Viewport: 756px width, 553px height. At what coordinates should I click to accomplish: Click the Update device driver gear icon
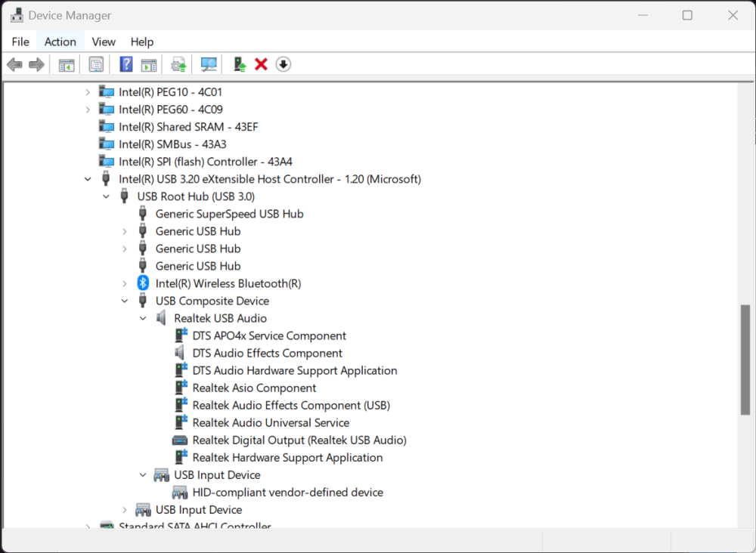[x=179, y=64]
